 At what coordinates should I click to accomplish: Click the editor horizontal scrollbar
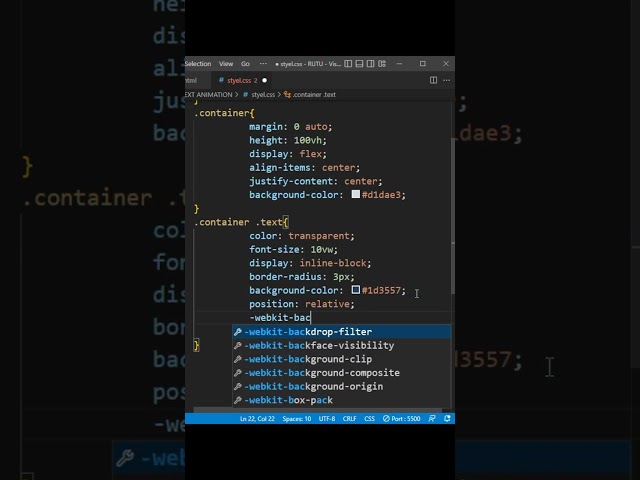click(318, 409)
